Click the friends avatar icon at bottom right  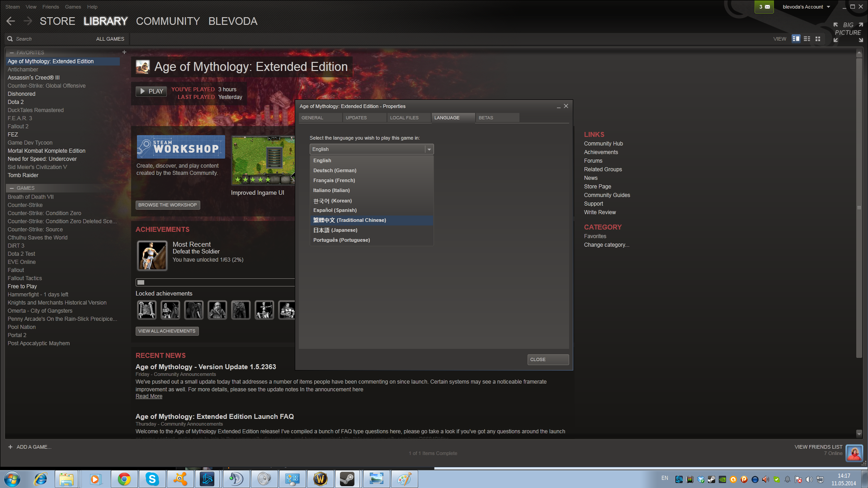pos(854,453)
